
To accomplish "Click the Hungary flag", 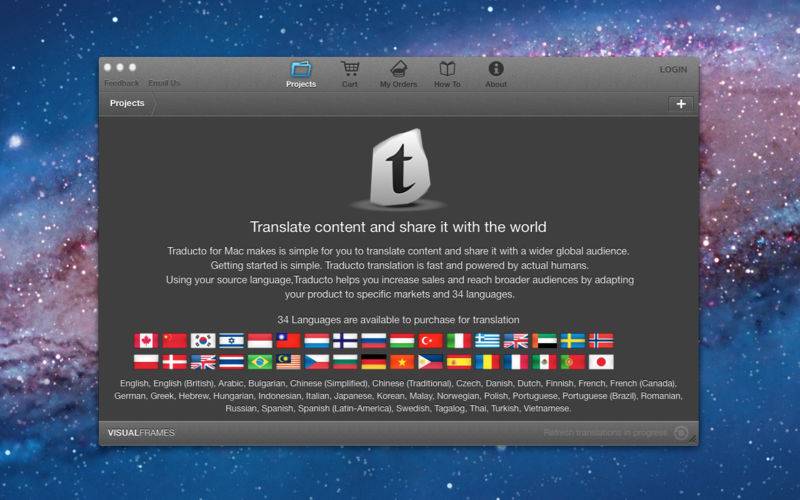I will pyautogui.click(x=402, y=341).
